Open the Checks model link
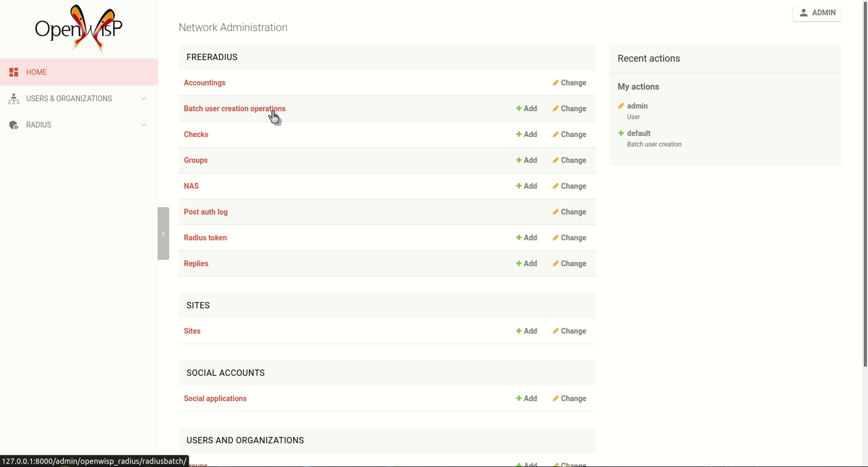This screenshot has width=868, height=467. coord(196,134)
